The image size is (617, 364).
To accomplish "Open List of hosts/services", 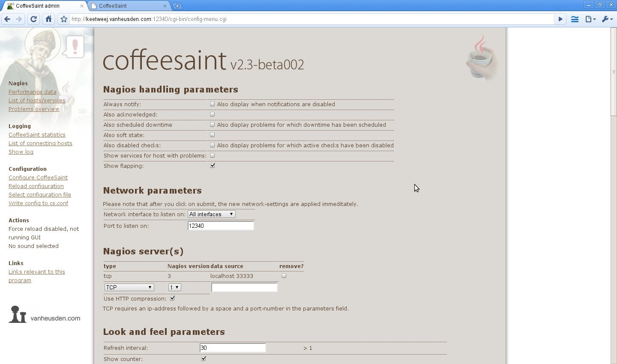I will [37, 100].
